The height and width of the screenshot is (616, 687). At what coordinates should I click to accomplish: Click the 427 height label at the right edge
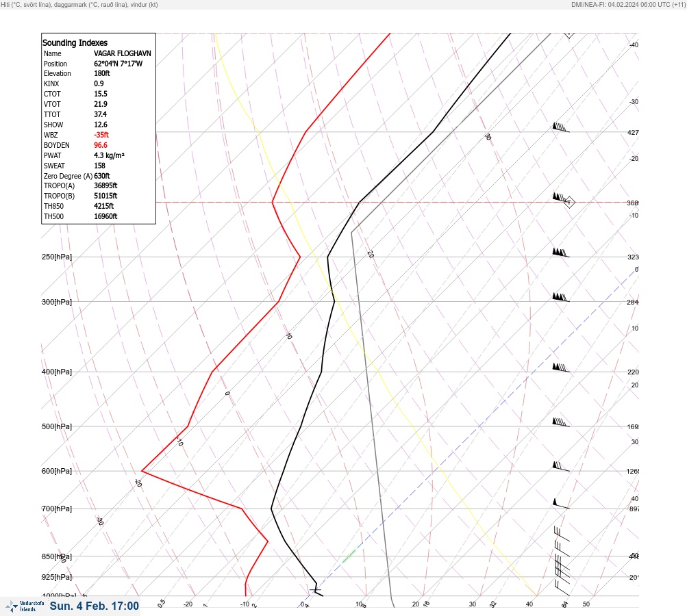coord(633,132)
